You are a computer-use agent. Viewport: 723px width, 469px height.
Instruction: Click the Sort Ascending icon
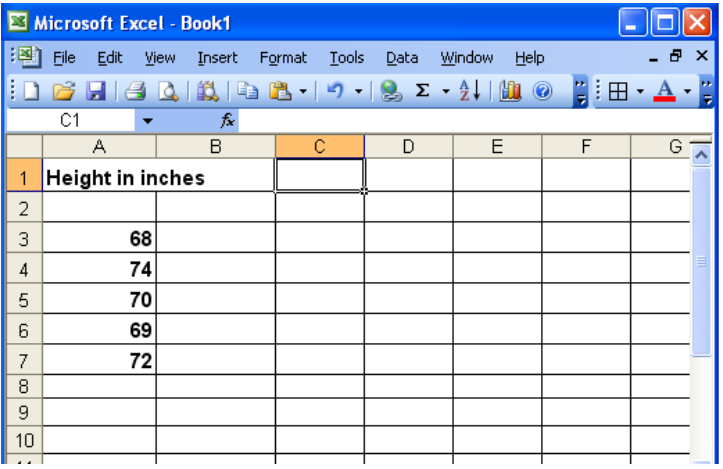click(469, 92)
